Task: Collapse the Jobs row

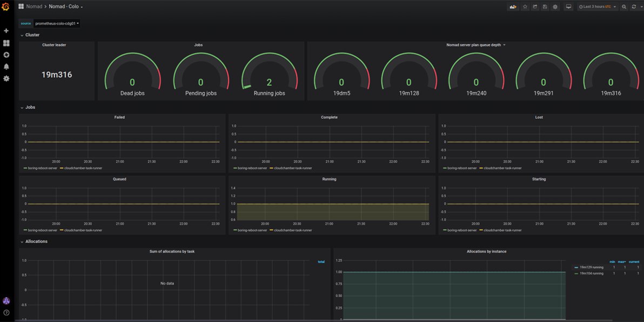Action: 28,107
